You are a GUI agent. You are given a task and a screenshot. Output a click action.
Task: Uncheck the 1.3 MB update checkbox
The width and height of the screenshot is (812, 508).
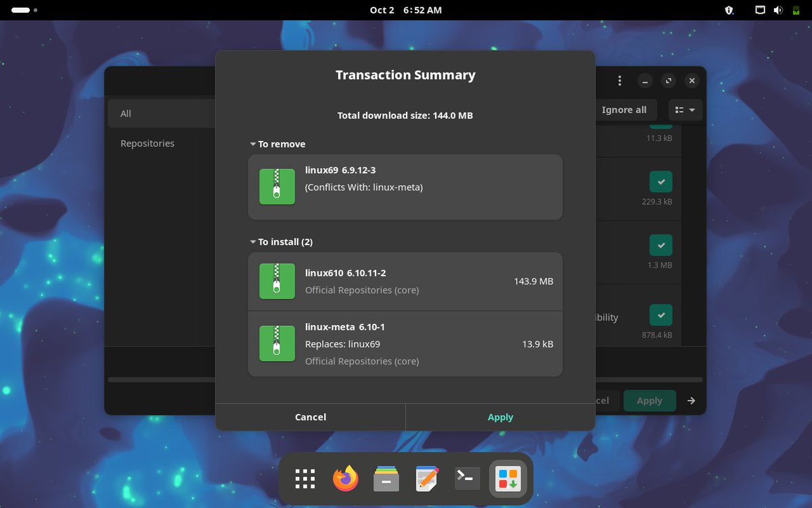661,245
